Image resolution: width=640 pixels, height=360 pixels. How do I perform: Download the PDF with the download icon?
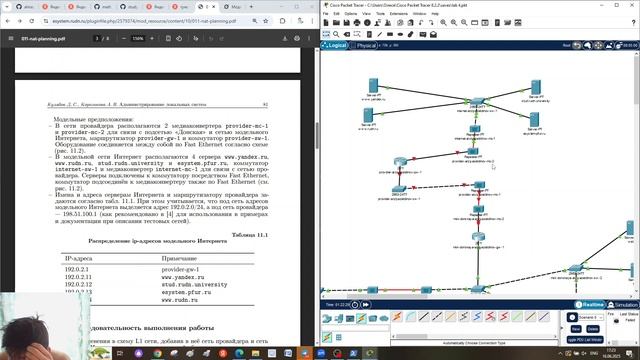pos(285,38)
